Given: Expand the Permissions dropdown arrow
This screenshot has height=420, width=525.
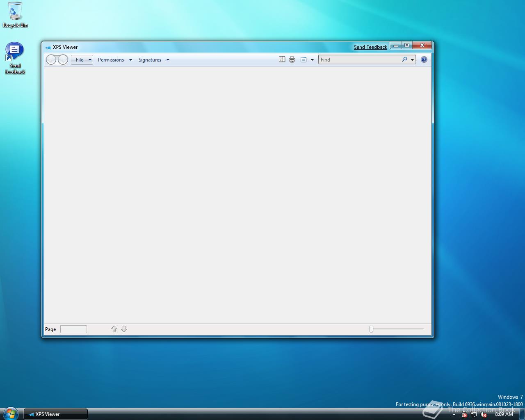Looking at the screenshot, I should tap(130, 60).
